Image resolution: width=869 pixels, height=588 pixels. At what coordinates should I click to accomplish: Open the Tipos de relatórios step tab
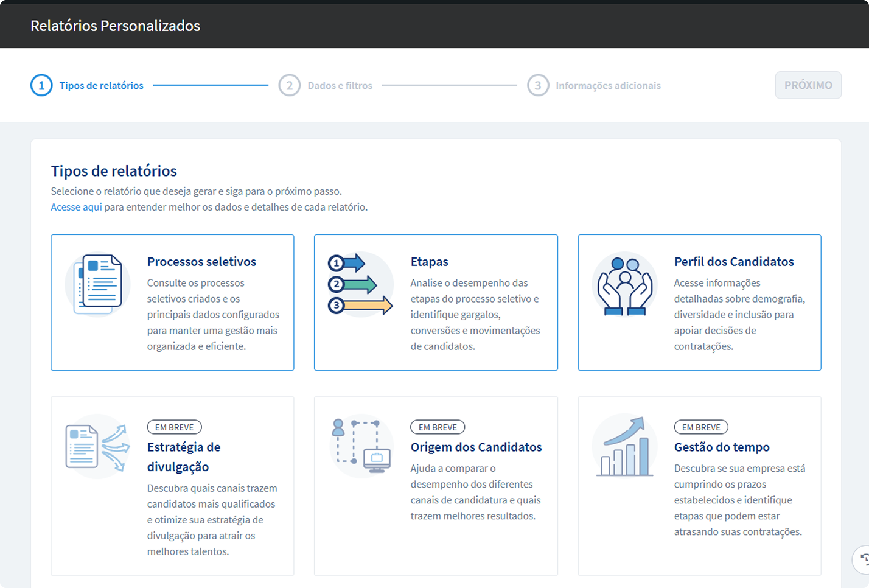102,86
